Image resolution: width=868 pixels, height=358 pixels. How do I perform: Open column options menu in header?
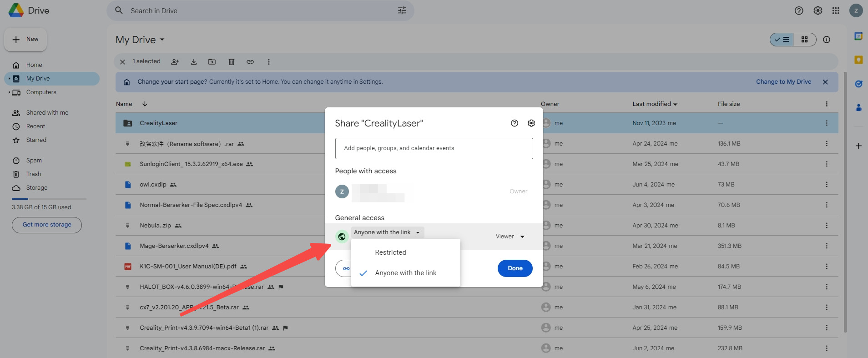click(827, 104)
